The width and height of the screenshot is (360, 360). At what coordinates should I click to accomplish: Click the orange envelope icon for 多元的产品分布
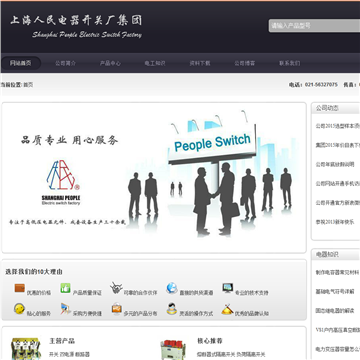[117, 309]
